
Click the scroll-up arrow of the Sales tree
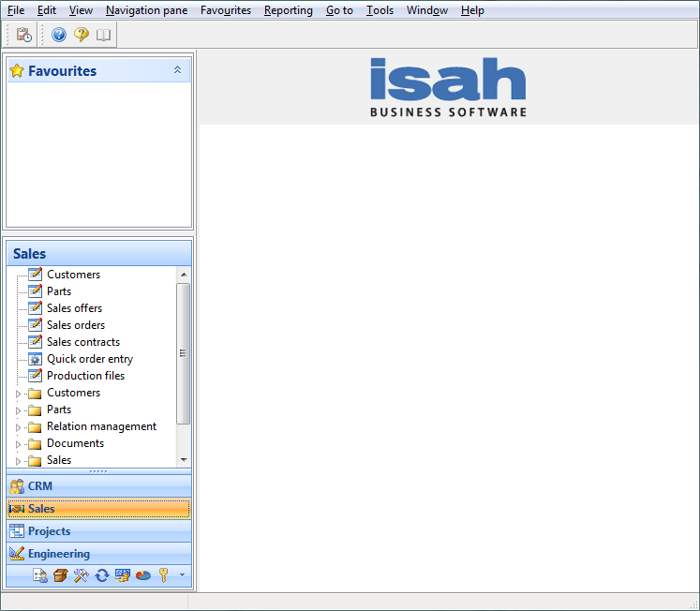tap(184, 275)
